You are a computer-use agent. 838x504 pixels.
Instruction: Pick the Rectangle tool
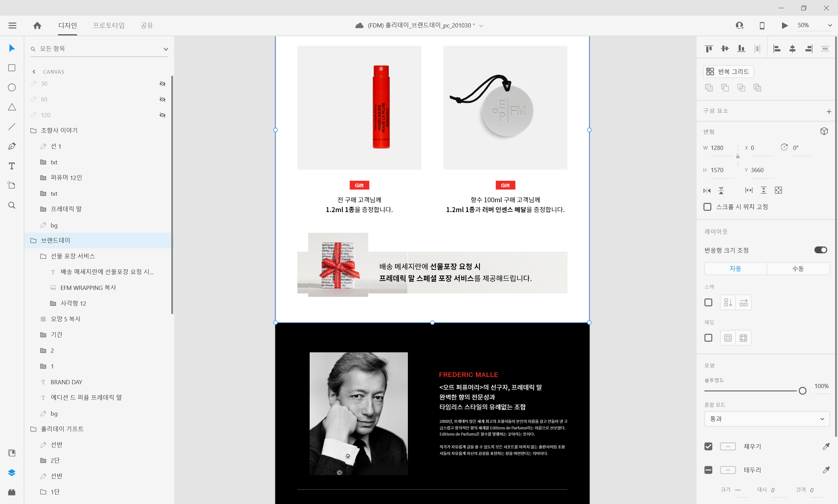point(12,68)
